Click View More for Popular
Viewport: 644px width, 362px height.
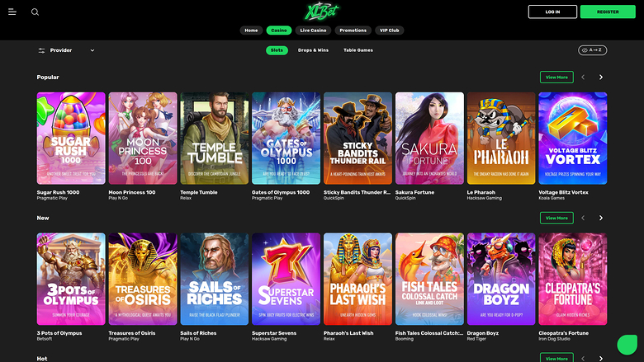[x=556, y=77]
